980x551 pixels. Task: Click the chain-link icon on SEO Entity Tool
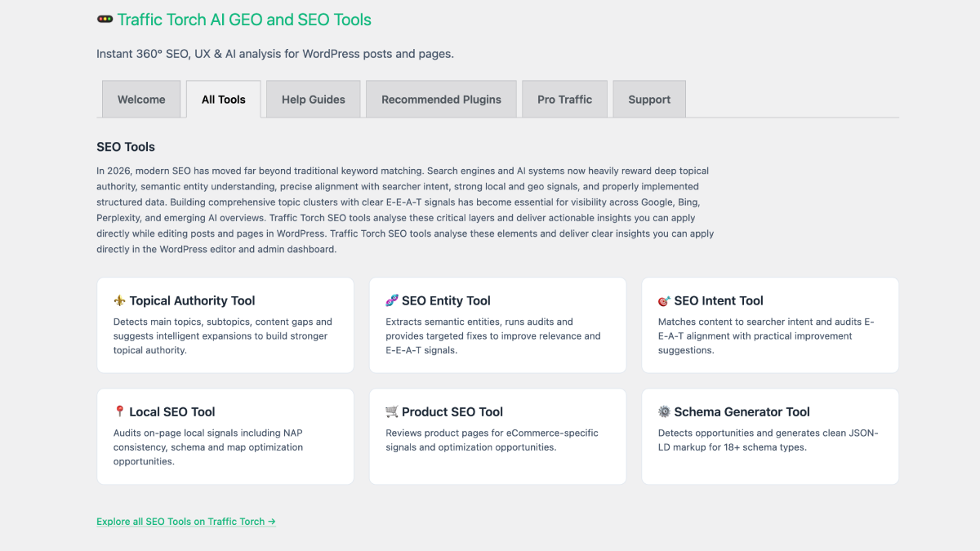(x=393, y=300)
